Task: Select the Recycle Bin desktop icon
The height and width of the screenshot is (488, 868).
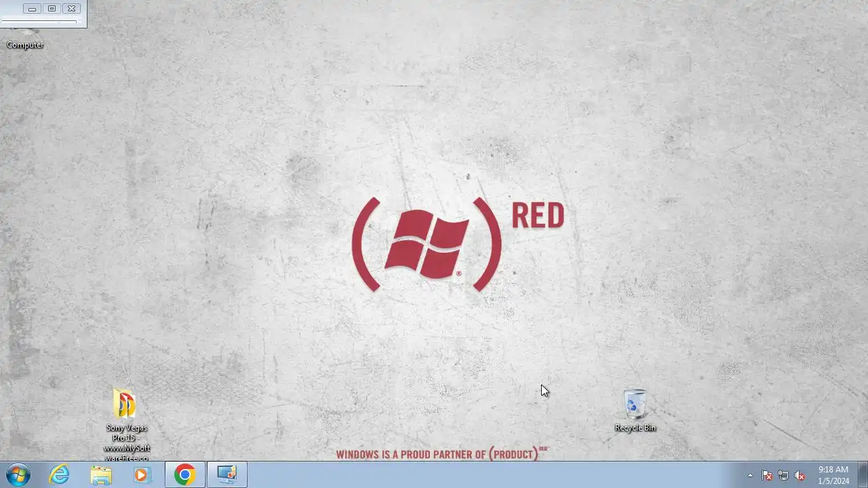Action: pos(635,411)
